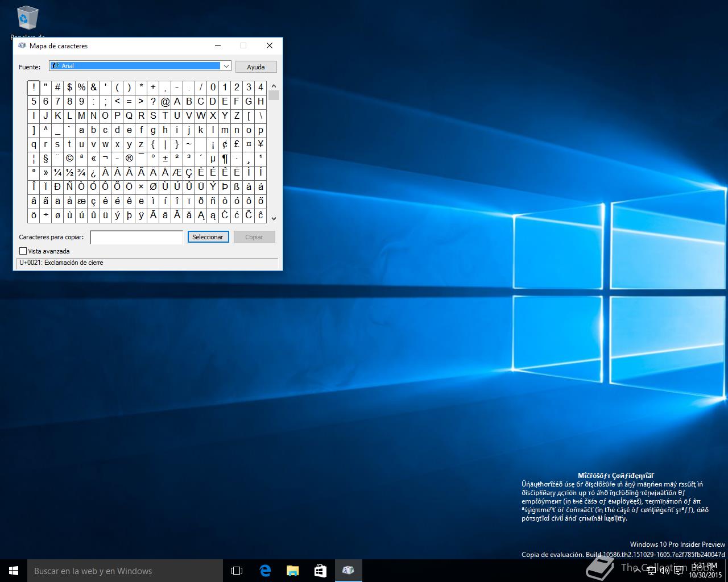
Task: Open File Explorer from the taskbar
Action: click(x=293, y=571)
